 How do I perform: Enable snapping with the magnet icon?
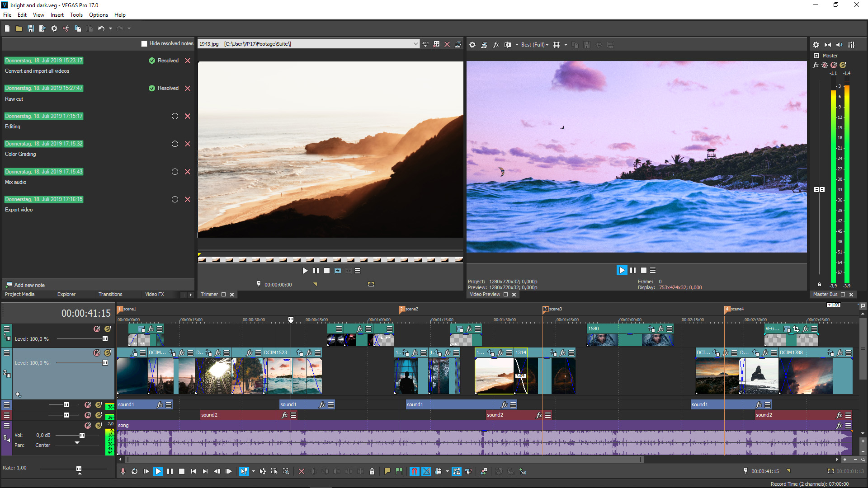click(x=414, y=471)
